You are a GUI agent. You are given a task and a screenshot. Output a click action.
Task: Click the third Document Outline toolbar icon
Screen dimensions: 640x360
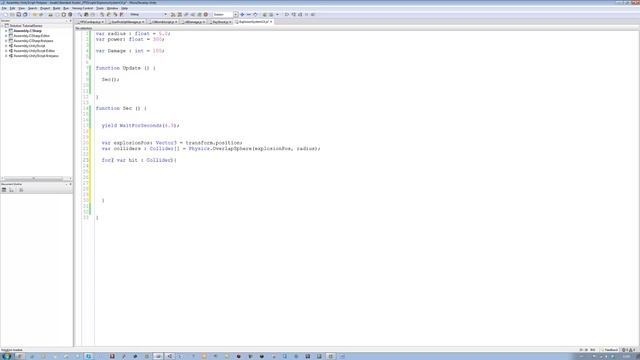coord(21,190)
